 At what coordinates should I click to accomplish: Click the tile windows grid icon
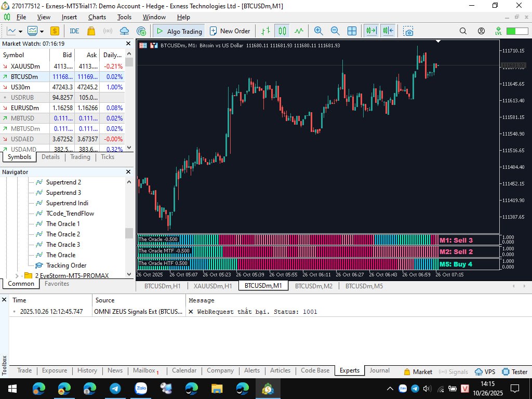[x=352, y=31]
